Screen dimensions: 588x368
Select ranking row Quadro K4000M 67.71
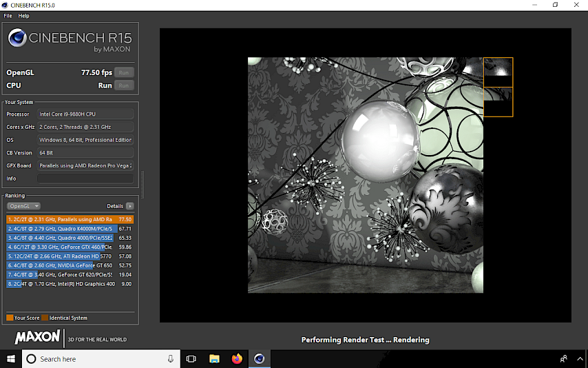tap(70, 229)
